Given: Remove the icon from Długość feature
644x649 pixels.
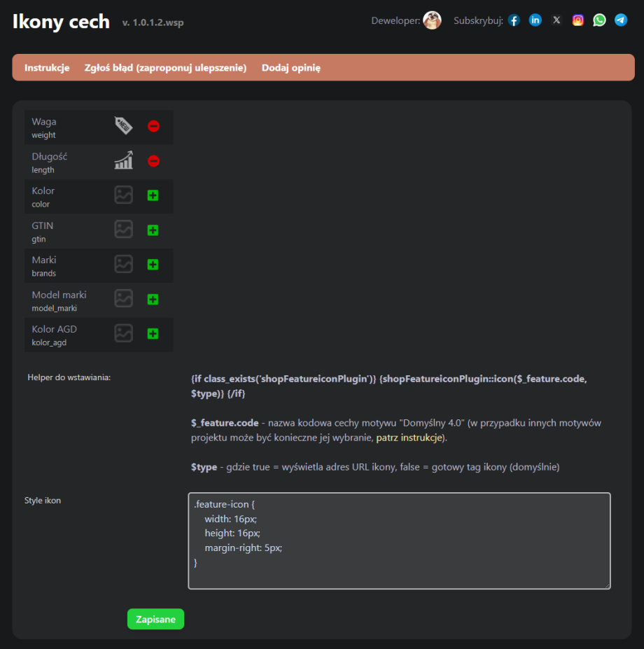Looking at the screenshot, I should 153,161.
